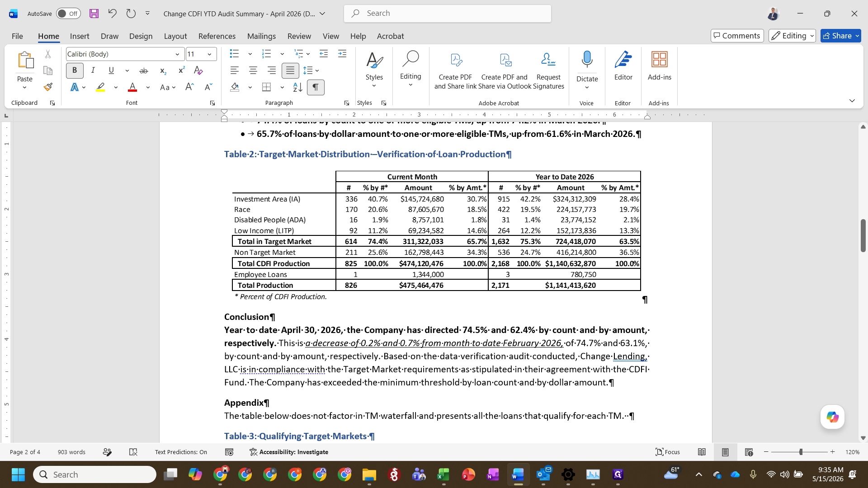Image resolution: width=868 pixels, height=488 pixels.
Task: Click the Save icon in title bar
Action: coord(94,14)
